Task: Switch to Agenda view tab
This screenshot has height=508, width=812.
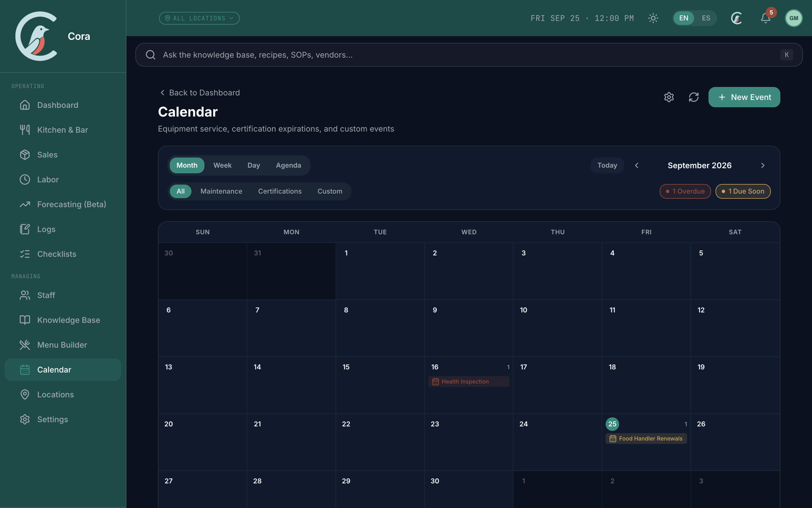Action: (288, 166)
